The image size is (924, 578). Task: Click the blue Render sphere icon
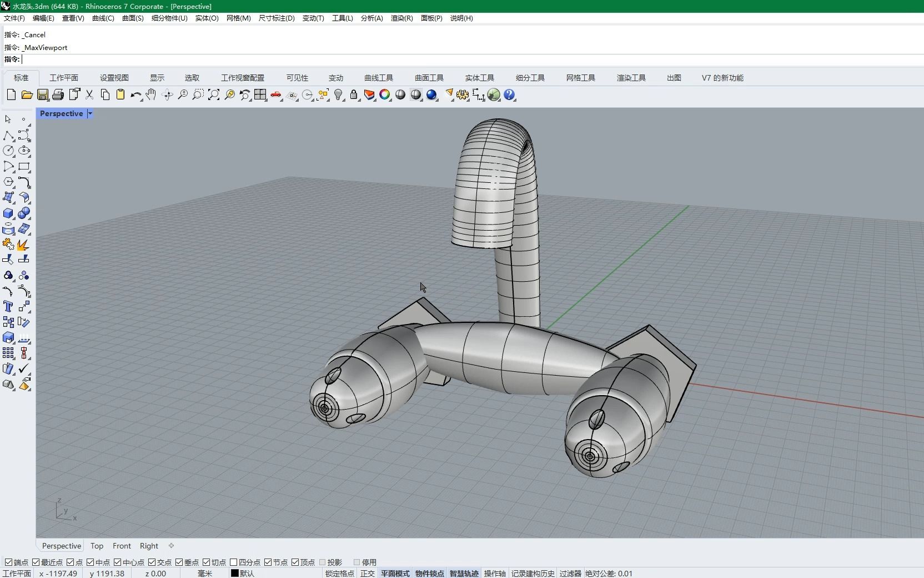click(x=431, y=95)
